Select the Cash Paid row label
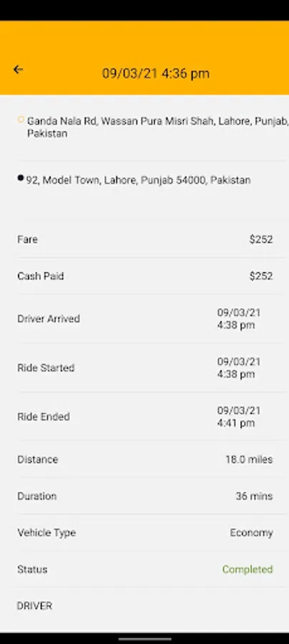The height and width of the screenshot is (644, 289). click(40, 276)
